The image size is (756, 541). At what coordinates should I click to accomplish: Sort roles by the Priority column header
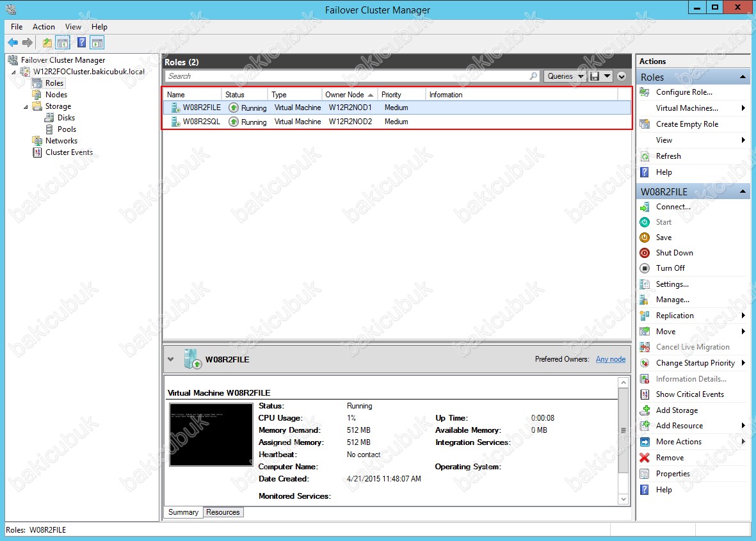pyautogui.click(x=401, y=95)
